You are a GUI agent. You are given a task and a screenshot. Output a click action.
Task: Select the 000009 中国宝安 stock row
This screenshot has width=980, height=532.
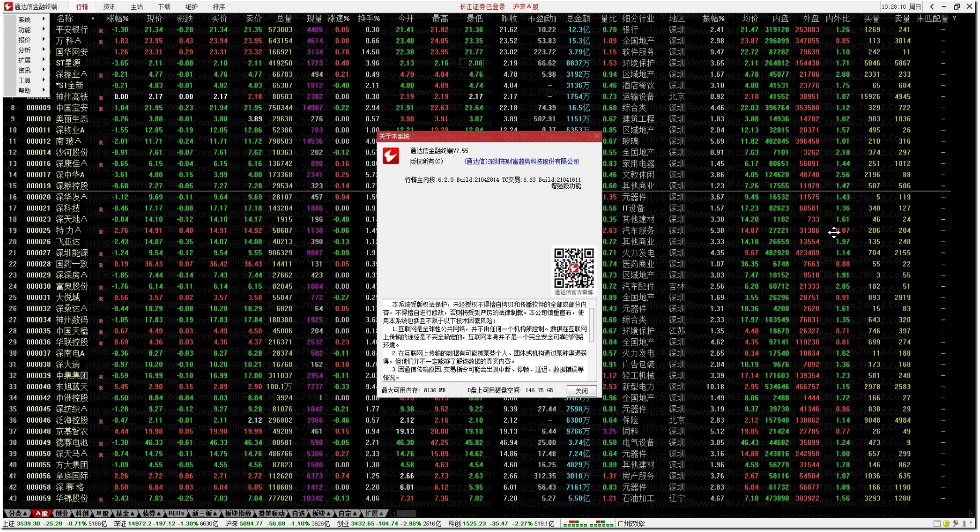tap(476, 108)
